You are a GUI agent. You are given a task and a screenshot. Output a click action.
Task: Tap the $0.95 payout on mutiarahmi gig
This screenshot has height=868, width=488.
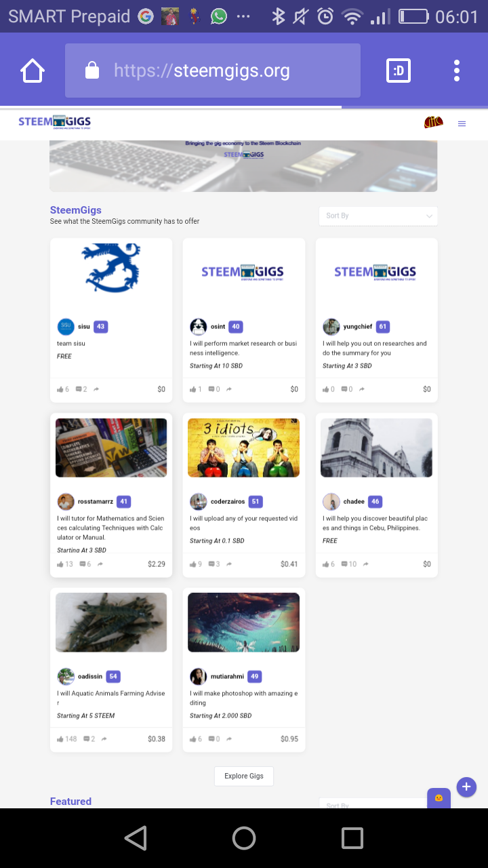[x=289, y=739]
